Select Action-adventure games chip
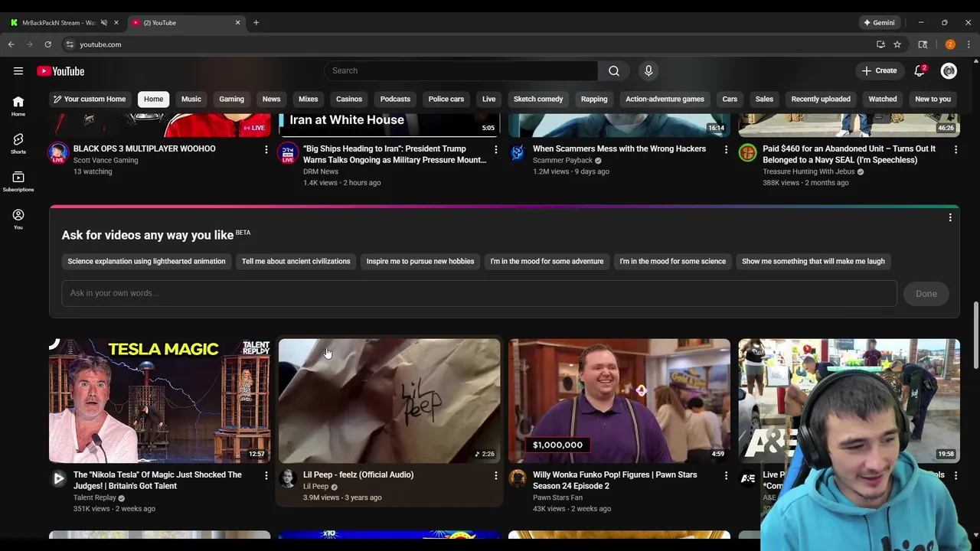980x551 pixels. pos(665,99)
